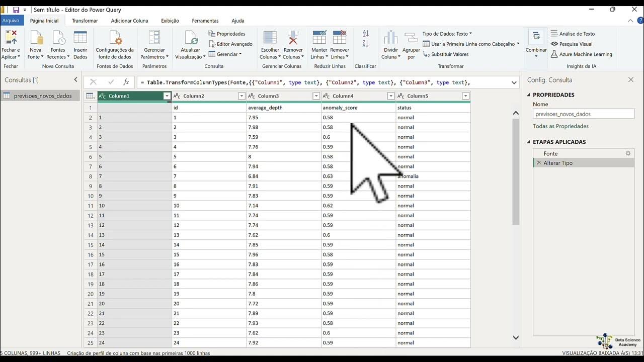Switch to Transformar tab
Image resolution: width=644 pixels, height=362 pixels.
click(x=85, y=21)
